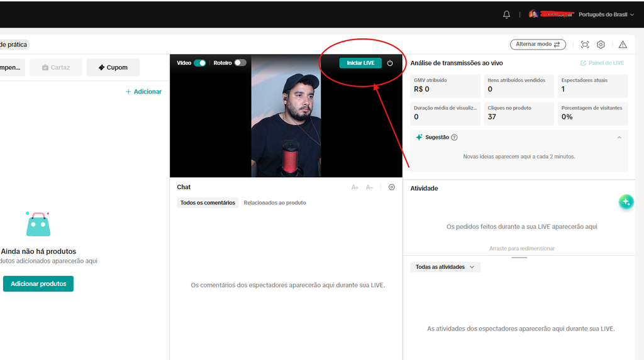644x360 pixels.
Task: Click the Sugestão help question mark
Action: click(454, 138)
